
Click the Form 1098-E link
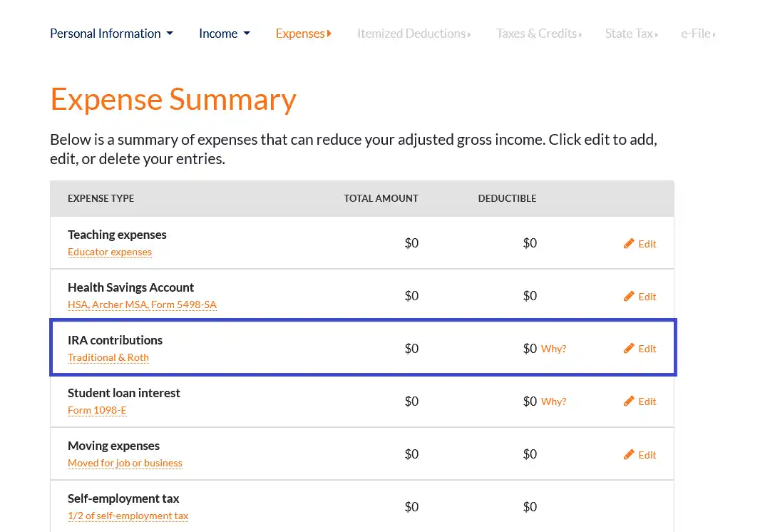[97, 410]
